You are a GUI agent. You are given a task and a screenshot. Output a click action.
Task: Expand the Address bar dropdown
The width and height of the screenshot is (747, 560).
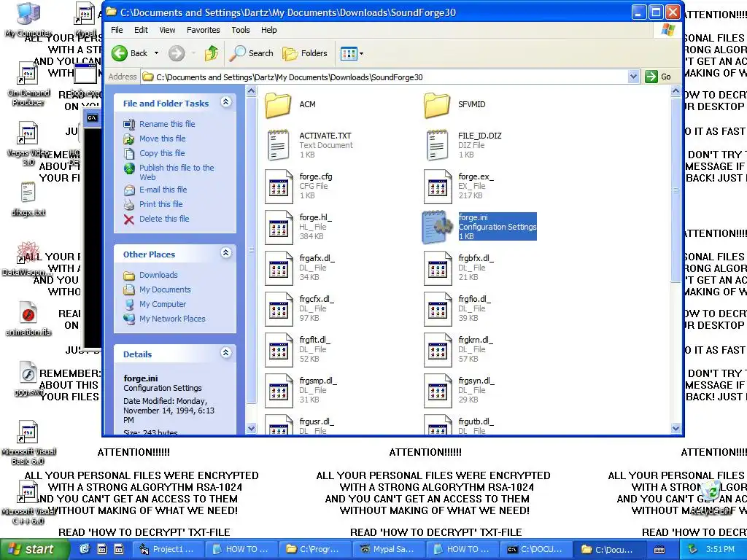(633, 77)
